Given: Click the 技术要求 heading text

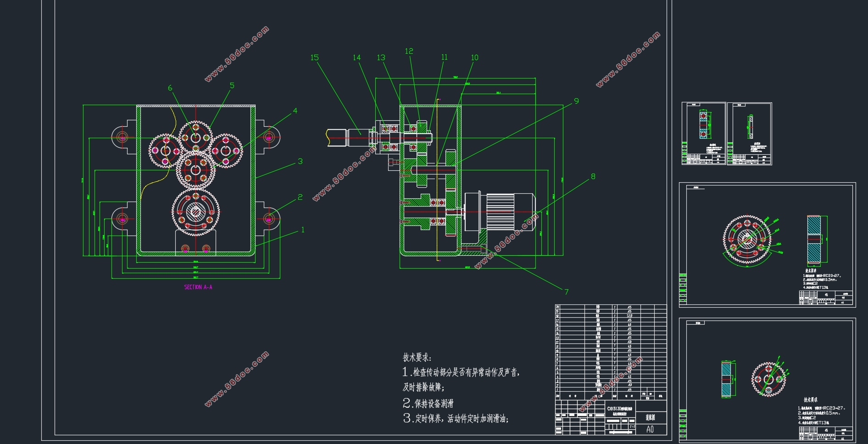Looking at the screenshot, I should pyautogui.click(x=417, y=357).
